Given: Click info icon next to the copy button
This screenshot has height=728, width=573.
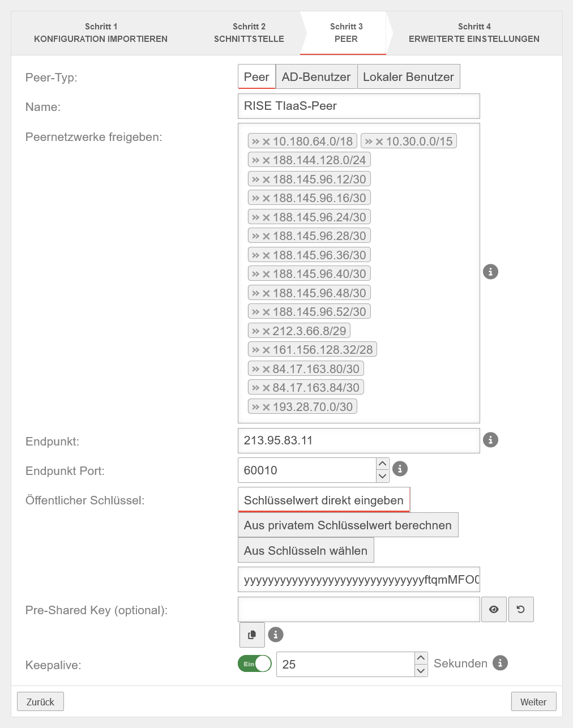Looking at the screenshot, I should [x=276, y=635].
